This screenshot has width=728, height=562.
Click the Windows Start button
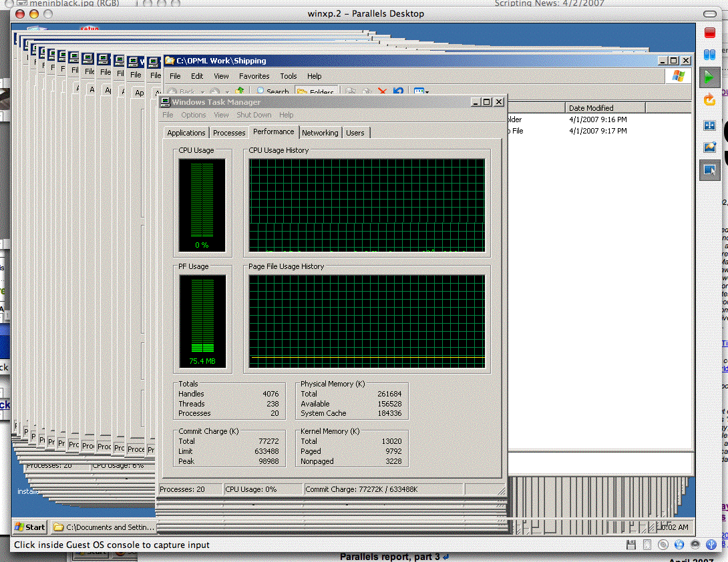(x=29, y=527)
